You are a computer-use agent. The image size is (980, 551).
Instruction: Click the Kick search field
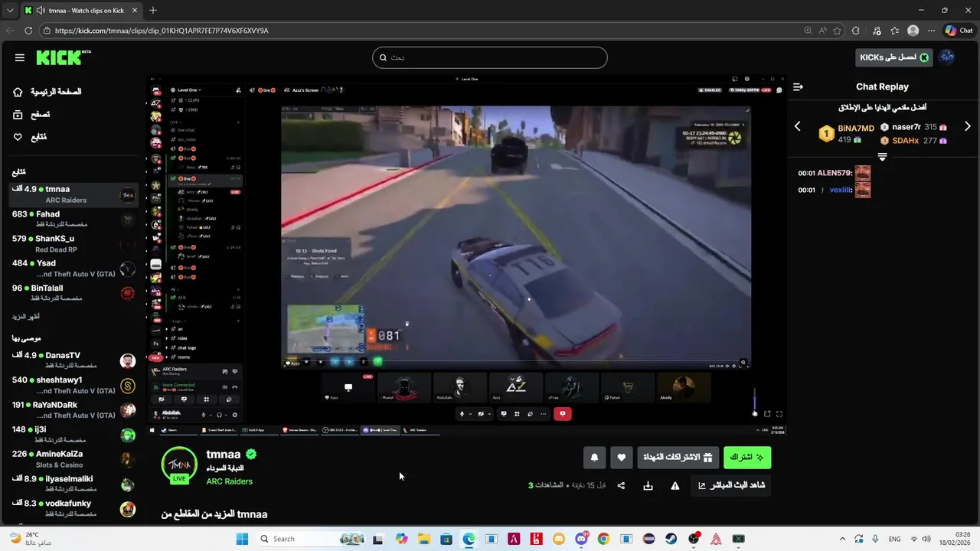coord(490,57)
